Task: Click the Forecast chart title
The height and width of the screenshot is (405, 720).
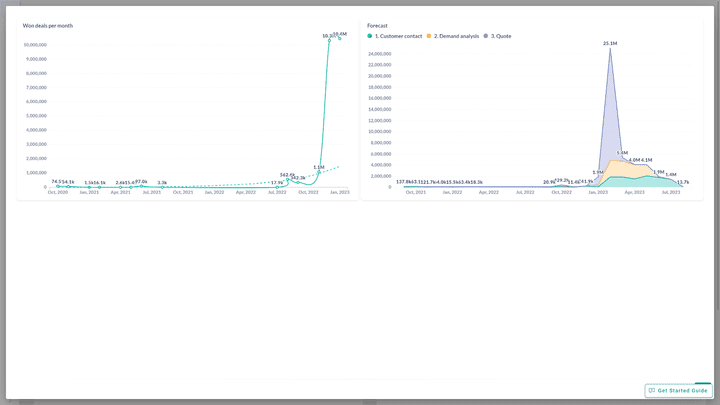Action: [x=378, y=25]
